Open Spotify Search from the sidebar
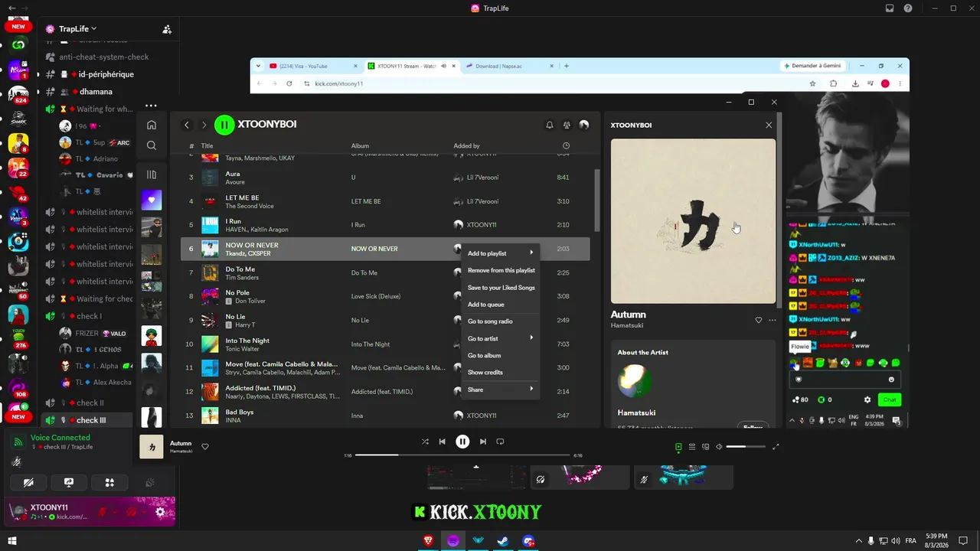 [152, 145]
